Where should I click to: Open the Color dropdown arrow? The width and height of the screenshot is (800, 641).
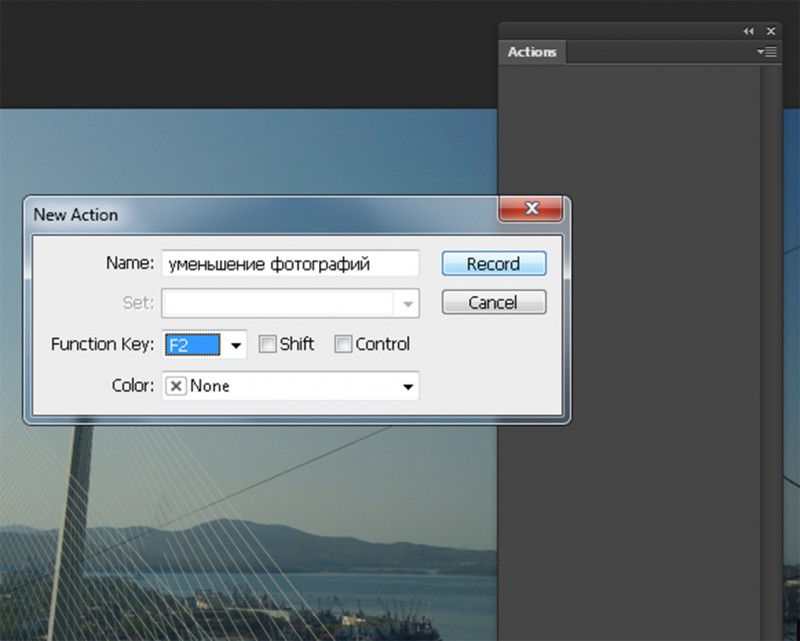point(408,386)
